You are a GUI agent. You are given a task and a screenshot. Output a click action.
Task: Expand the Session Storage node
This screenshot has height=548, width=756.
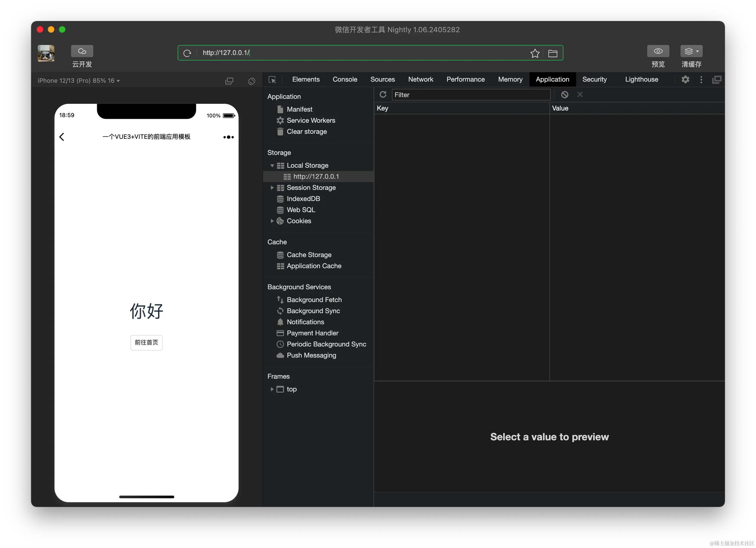(x=272, y=188)
